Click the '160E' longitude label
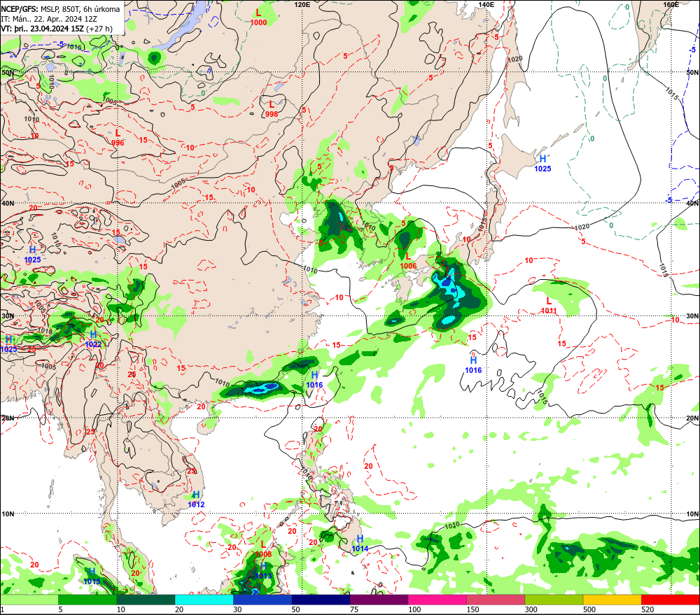This screenshot has height=615, width=700. (x=671, y=4)
